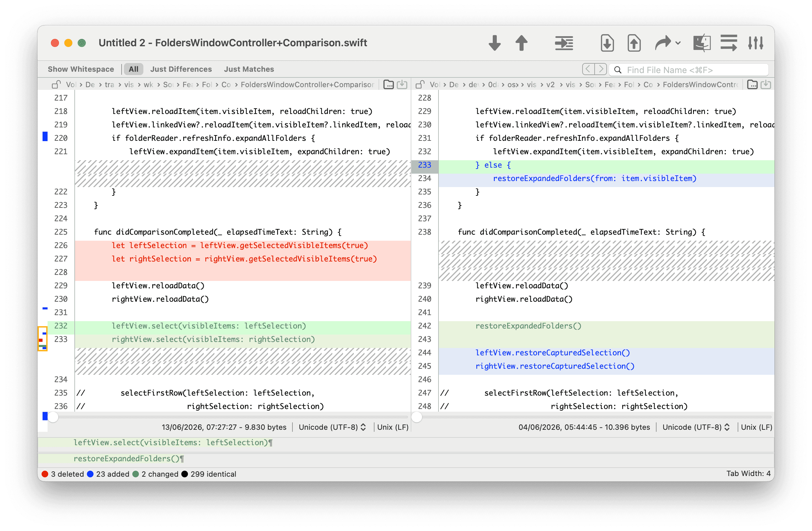Click the toolbar download-into-file icon
Screen dimensions: 812x531
(607, 43)
